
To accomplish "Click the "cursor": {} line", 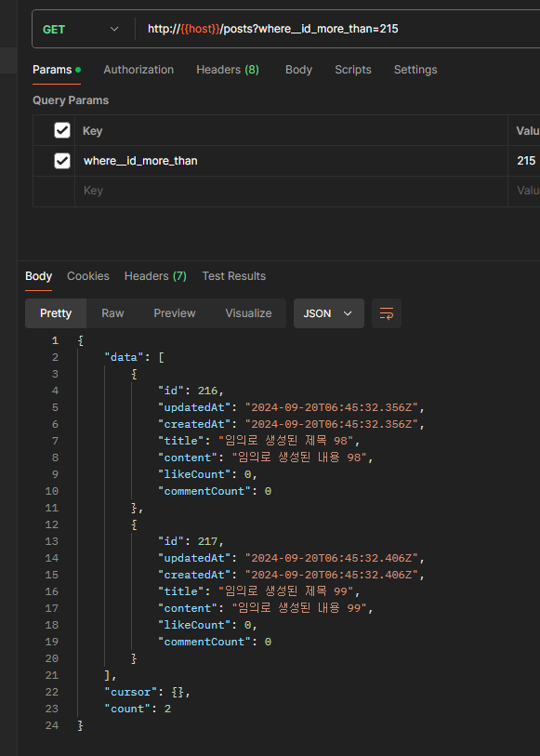I will [x=148, y=692].
